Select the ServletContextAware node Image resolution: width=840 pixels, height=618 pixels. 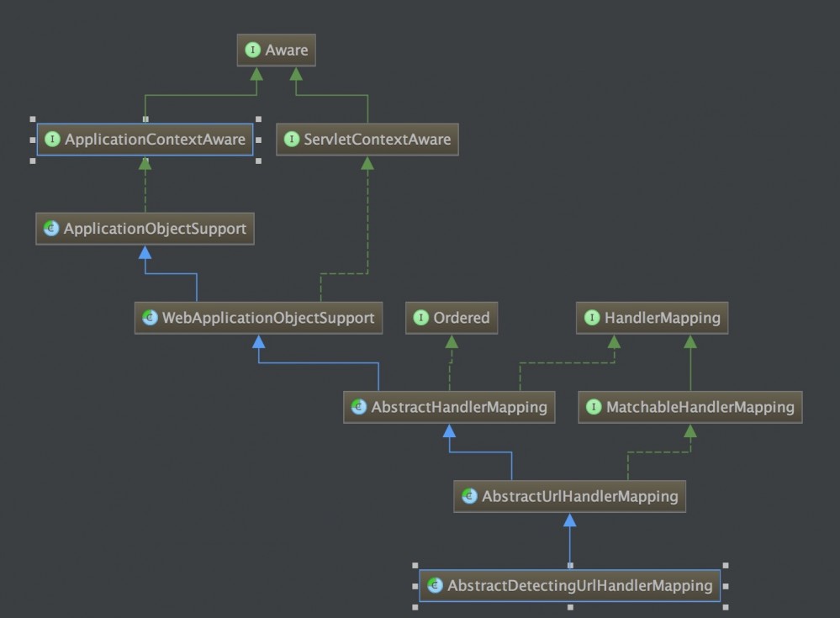coord(378,140)
